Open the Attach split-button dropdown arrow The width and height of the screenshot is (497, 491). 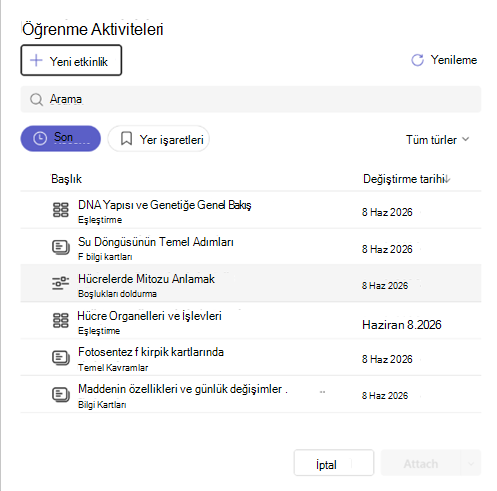point(471,463)
